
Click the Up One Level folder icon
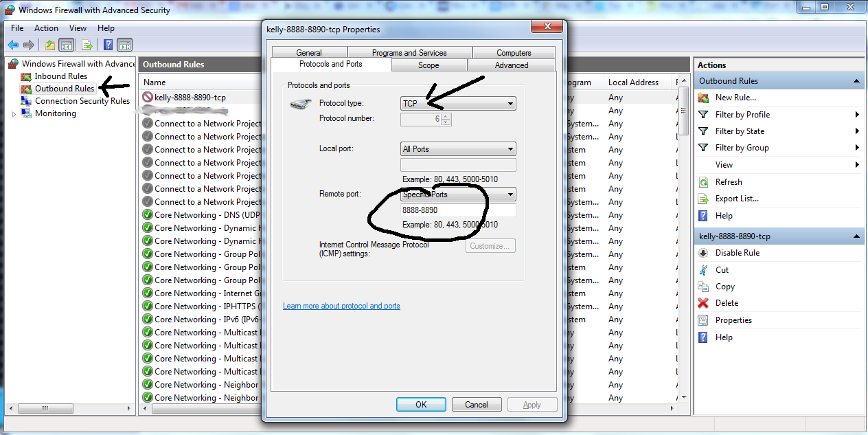[49, 45]
